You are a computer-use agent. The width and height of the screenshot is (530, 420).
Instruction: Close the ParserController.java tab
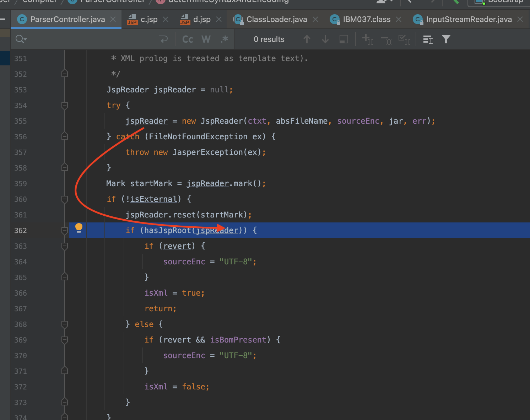tap(113, 20)
